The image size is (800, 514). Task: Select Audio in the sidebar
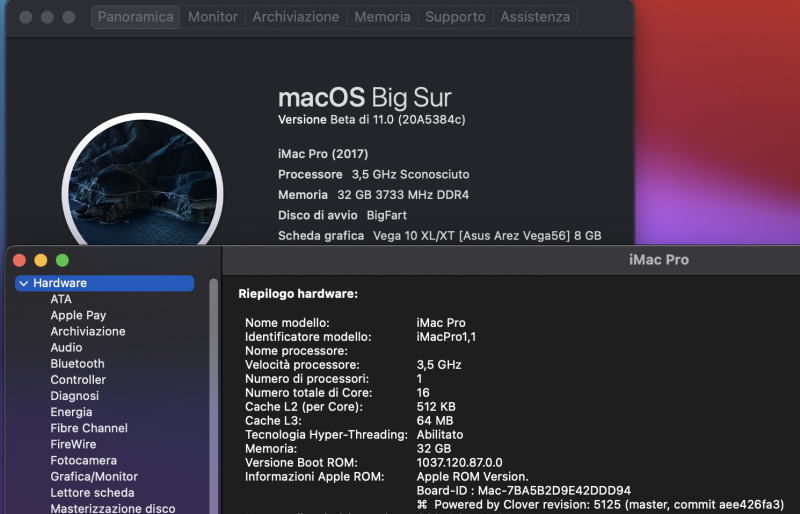[x=66, y=348]
